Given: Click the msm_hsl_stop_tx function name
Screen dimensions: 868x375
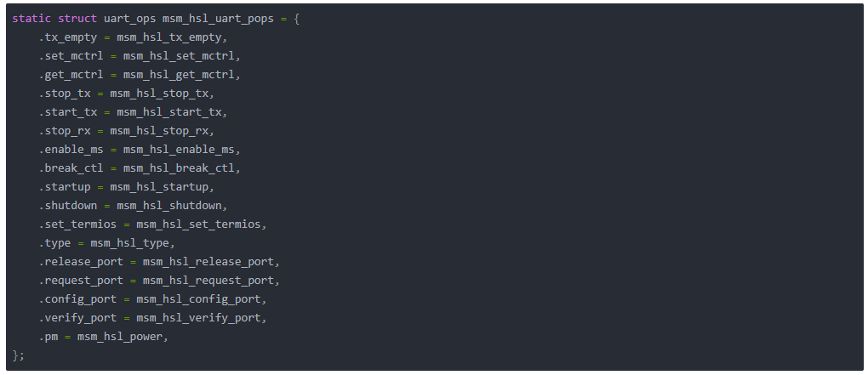Looking at the screenshot, I should [x=162, y=94].
